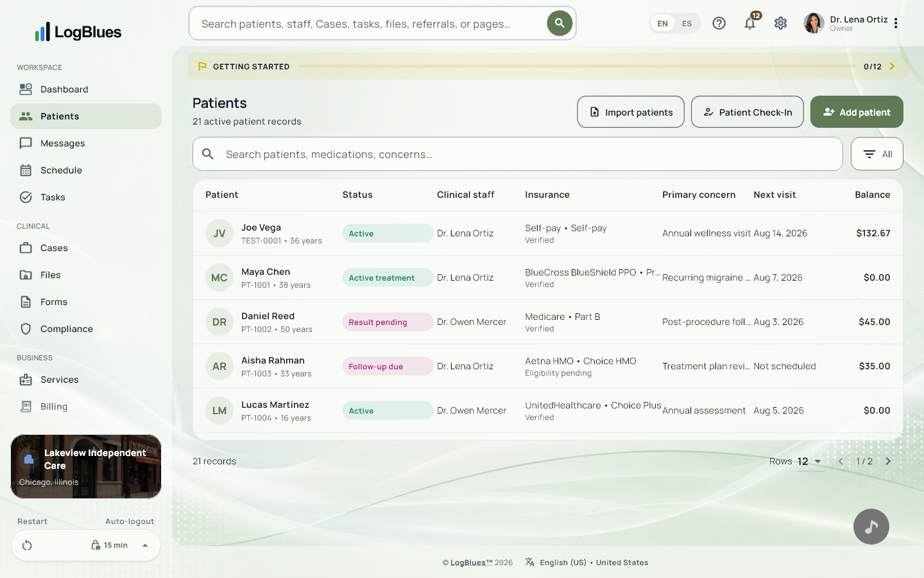Screen dimensions: 924x578
Task: Click Aisha Rahman's Not scheduled visit
Action: pos(785,366)
